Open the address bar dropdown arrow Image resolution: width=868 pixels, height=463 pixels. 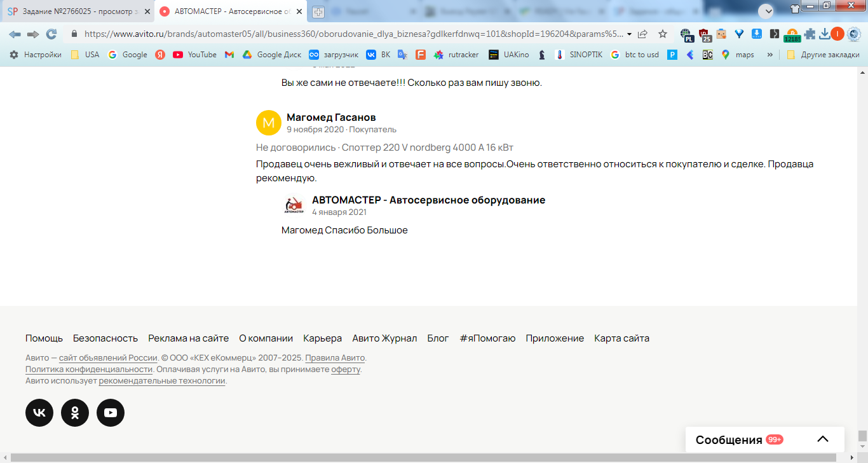[x=629, y=34]
